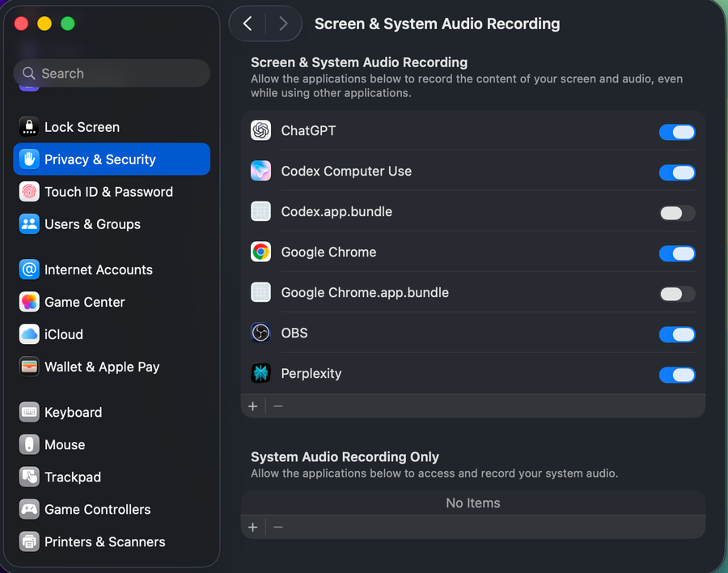This screenshot has height=573, width=728.
Task: Click the Wallet & Apple Pay icon
Action: [29, 367]
